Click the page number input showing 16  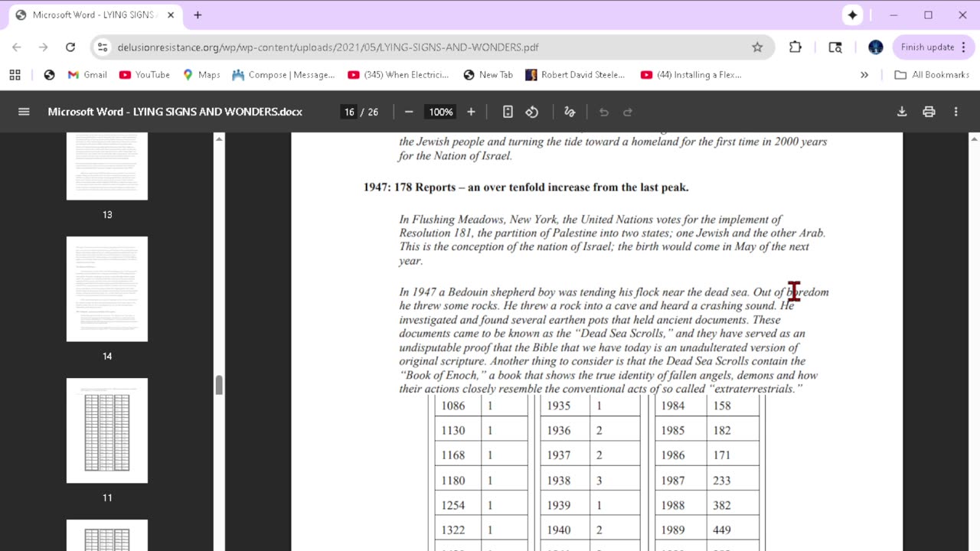(x=349, y=112)
